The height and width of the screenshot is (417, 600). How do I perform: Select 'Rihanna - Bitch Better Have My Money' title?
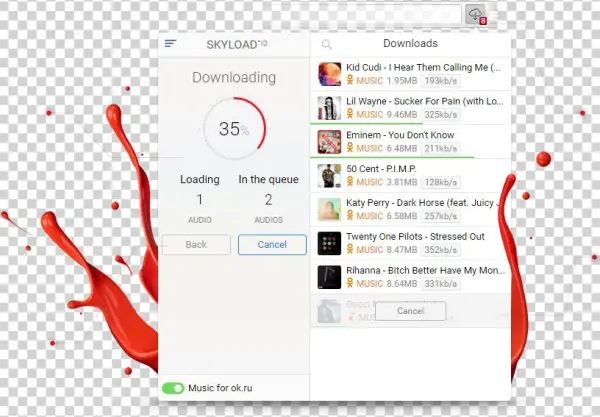426,270
